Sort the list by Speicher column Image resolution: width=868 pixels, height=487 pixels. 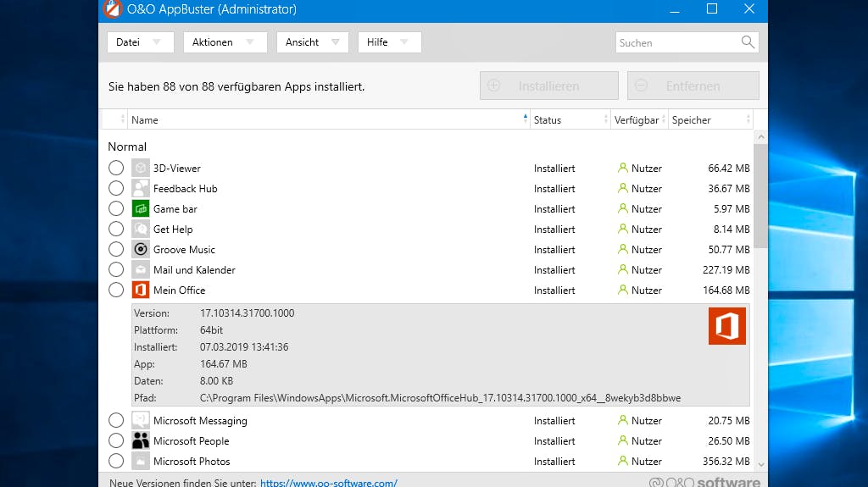pyautogui.click(x=711, y=119)
